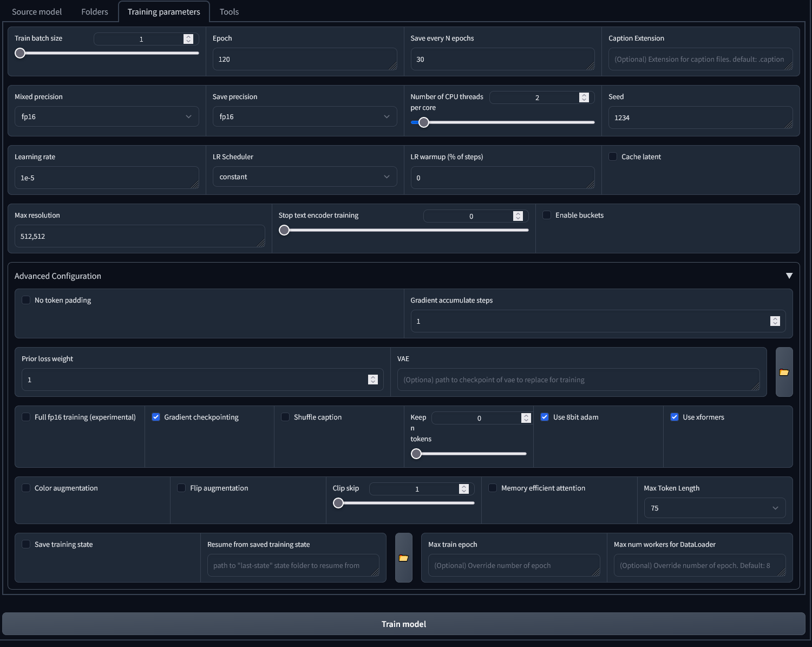Collapse the Advanced Configuration section
Viewport: 812px width, 647px height.
(789, 276)
